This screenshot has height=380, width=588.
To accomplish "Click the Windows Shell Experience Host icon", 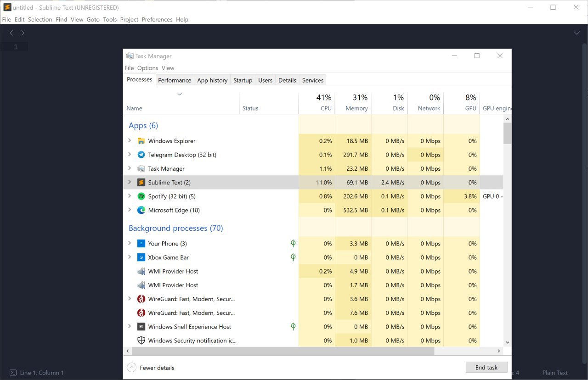I will coord(141,327).
